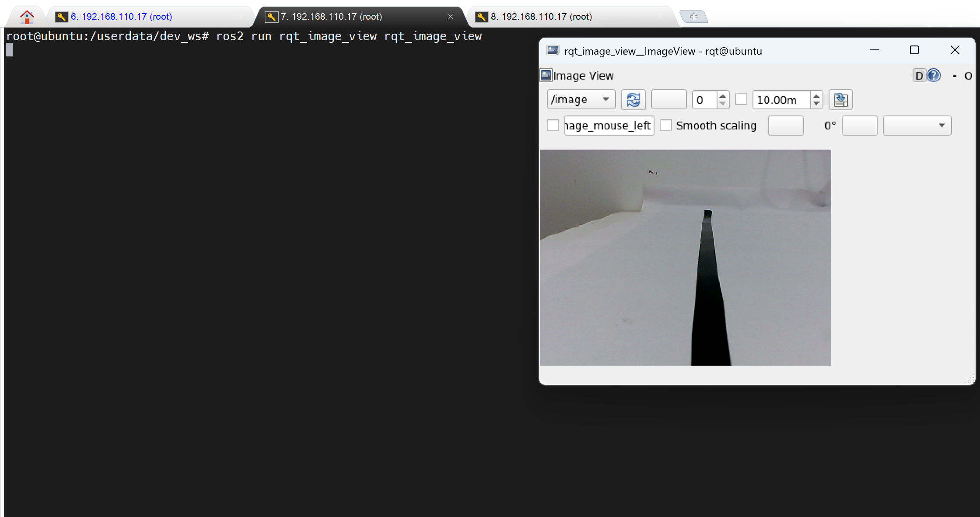The width and height of the screenshot is (980, 517).
Task: Switch to tab 8. 192.168.110.17 (root)
Action: (541, 17)
